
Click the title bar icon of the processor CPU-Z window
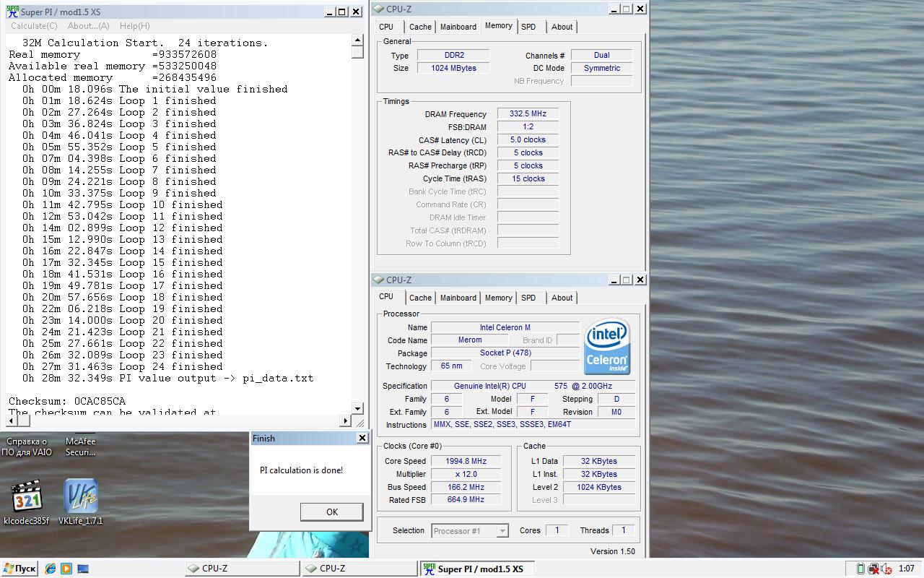pyautogui.click(x=378, y=280)
